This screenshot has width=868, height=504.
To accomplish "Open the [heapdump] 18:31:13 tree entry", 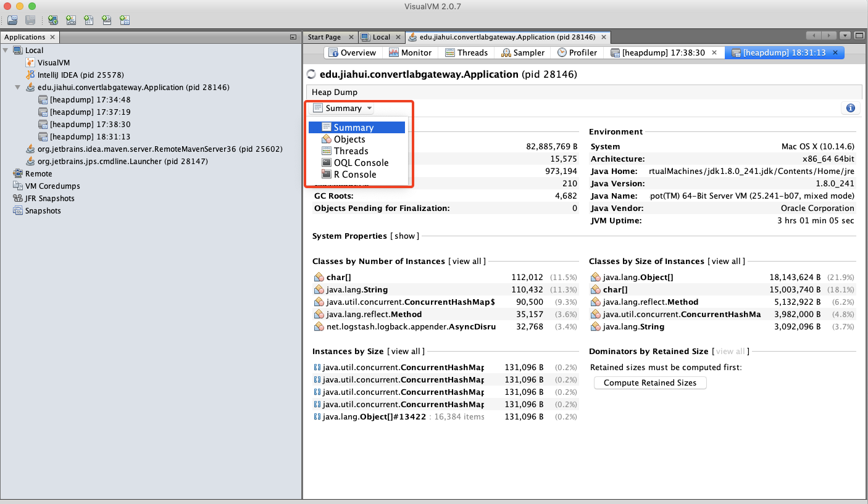I will click(x=90, y=137).
